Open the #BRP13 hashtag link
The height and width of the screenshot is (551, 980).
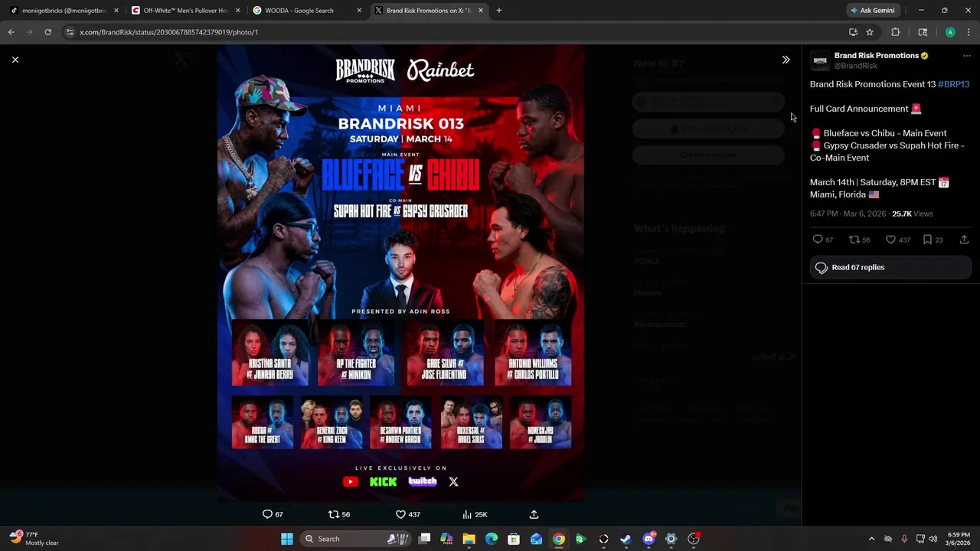point(954,84)
